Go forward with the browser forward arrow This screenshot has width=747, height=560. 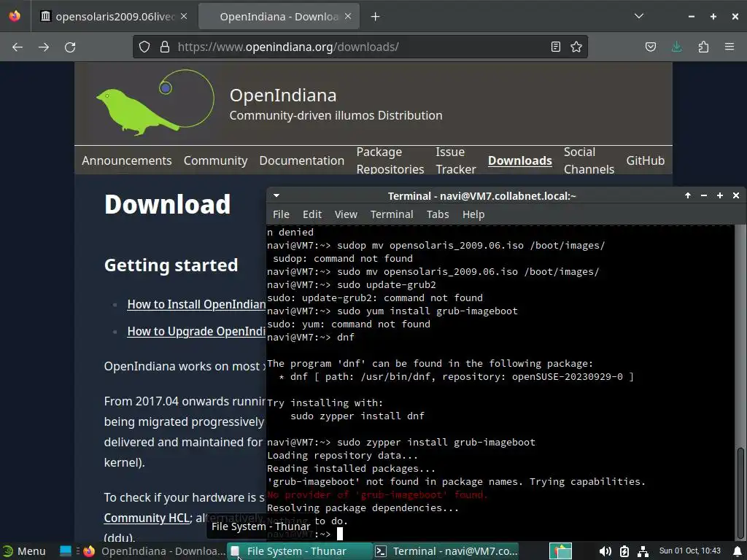click(x=44, y=47)
